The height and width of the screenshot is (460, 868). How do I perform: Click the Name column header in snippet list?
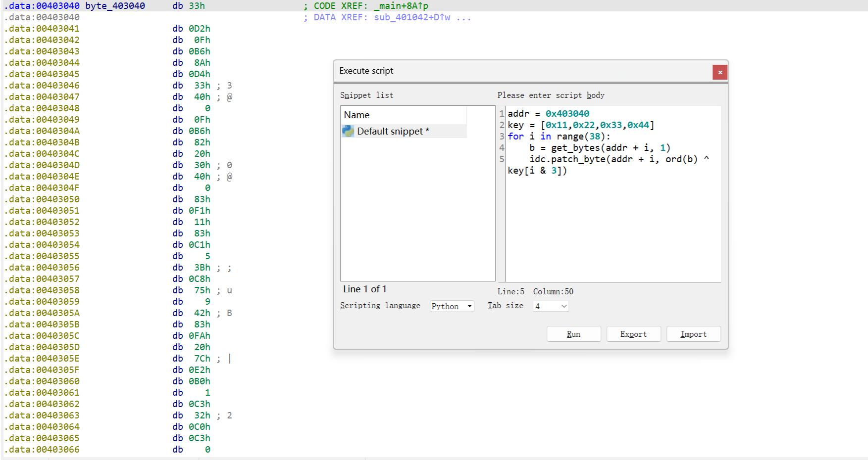pos(357,115)
